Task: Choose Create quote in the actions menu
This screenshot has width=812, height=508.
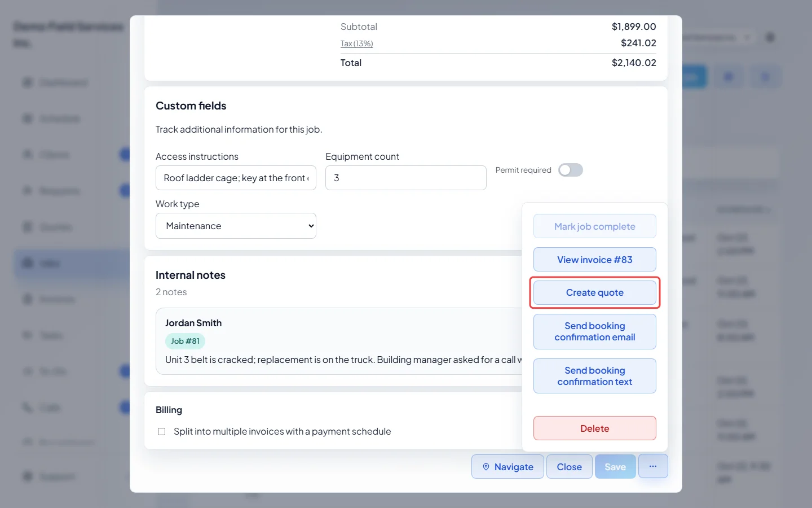Action: 595,292
